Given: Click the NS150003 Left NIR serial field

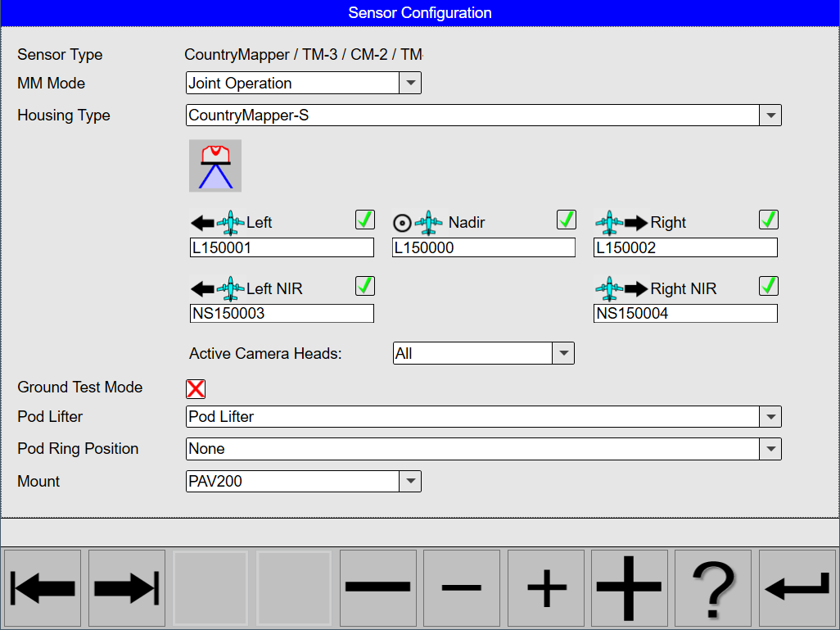Looking at the screenshot, I should (x=282, y=313).
